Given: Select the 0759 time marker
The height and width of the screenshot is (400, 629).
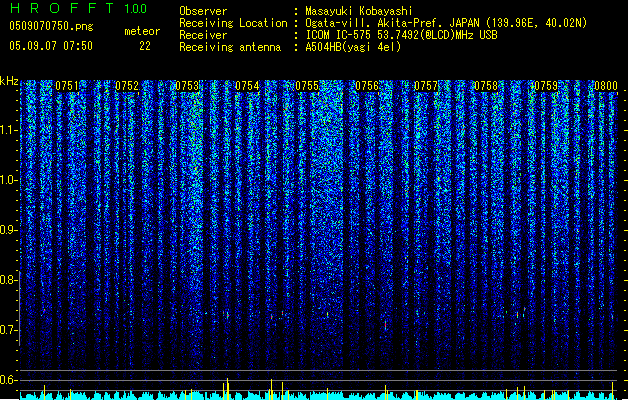Looking at the screenshot, I should coord(546,86).
